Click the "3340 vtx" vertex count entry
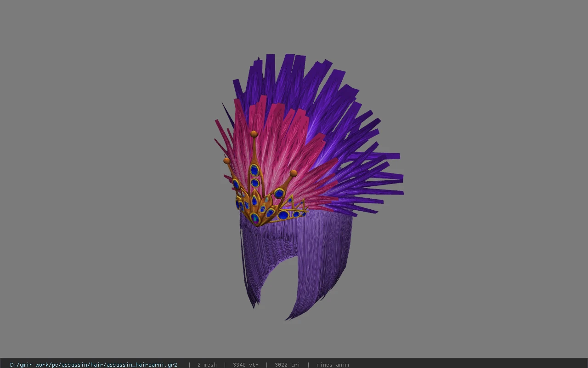This screenshot has width=588, height=368. (x=245, y=365)
